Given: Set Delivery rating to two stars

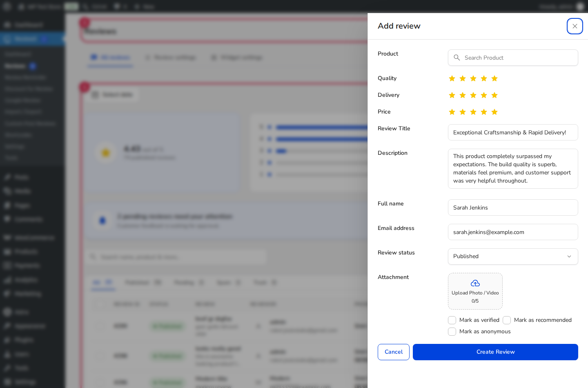Looking at the screenshot, I should tap(463, 95).
